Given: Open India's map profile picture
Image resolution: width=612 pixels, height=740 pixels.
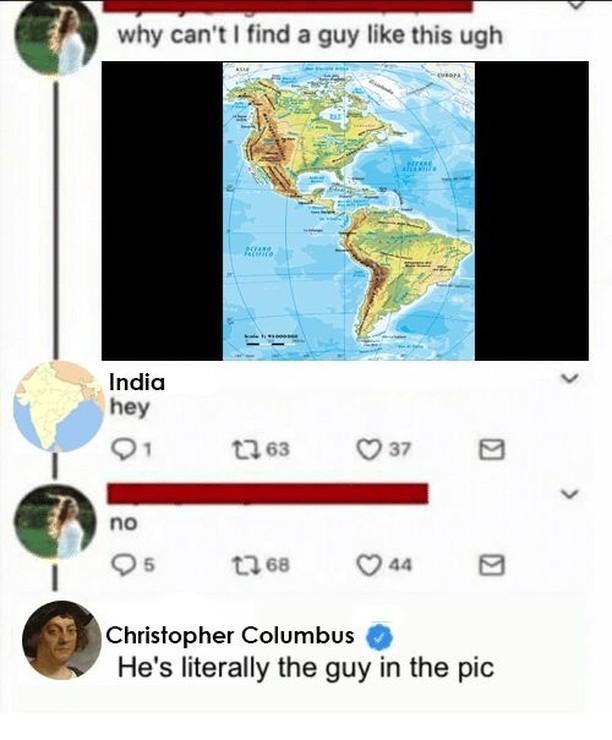Looking at the screenshot, I should click(59, 407).
